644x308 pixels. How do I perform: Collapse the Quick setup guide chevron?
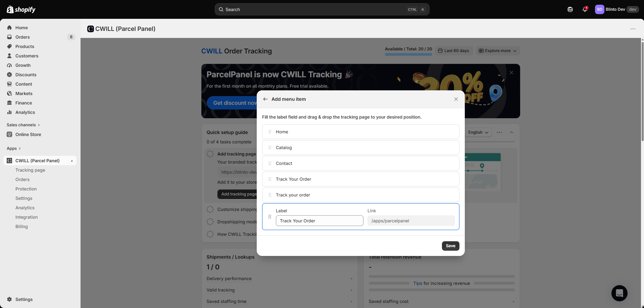click(x=511, y=132)
